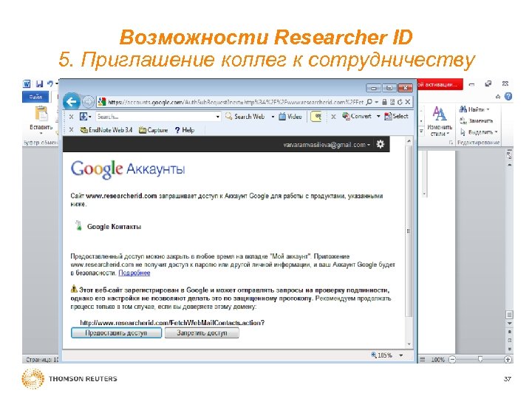The height and width of the screenshot is (399, 532).
Task: Click the Capture toolbar button
Action: 154,130
